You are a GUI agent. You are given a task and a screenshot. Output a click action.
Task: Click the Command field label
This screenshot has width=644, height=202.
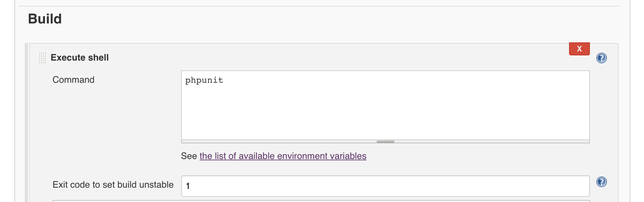tap(73, 80)
